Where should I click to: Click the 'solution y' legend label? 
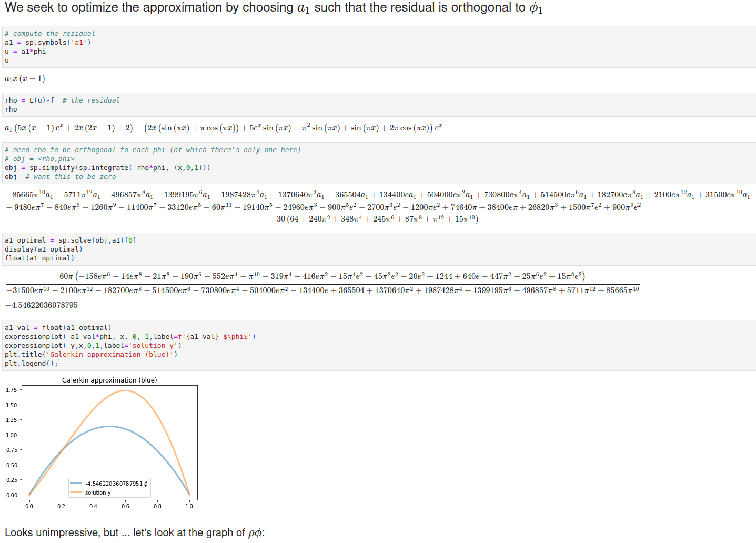pyautogui.click(x=98, y=493)
